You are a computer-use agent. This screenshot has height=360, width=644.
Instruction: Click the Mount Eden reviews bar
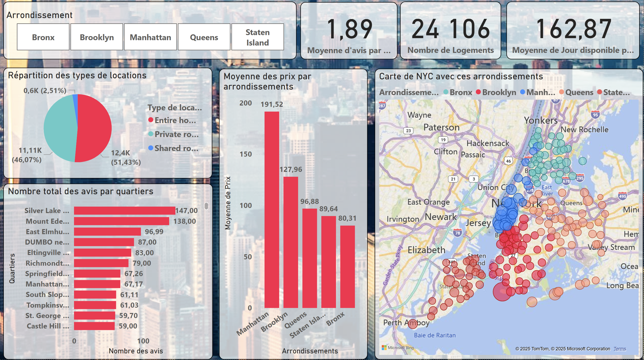(121, 221)
